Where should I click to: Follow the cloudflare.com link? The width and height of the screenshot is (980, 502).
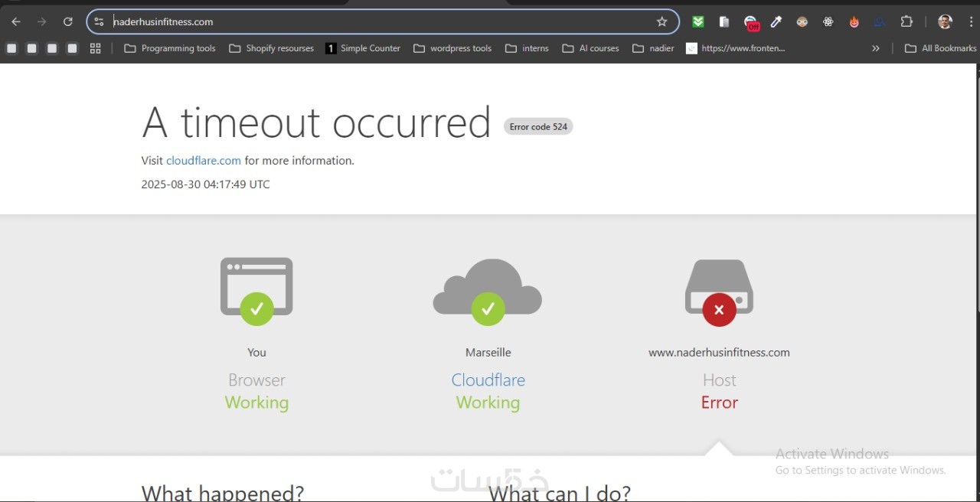204,161
